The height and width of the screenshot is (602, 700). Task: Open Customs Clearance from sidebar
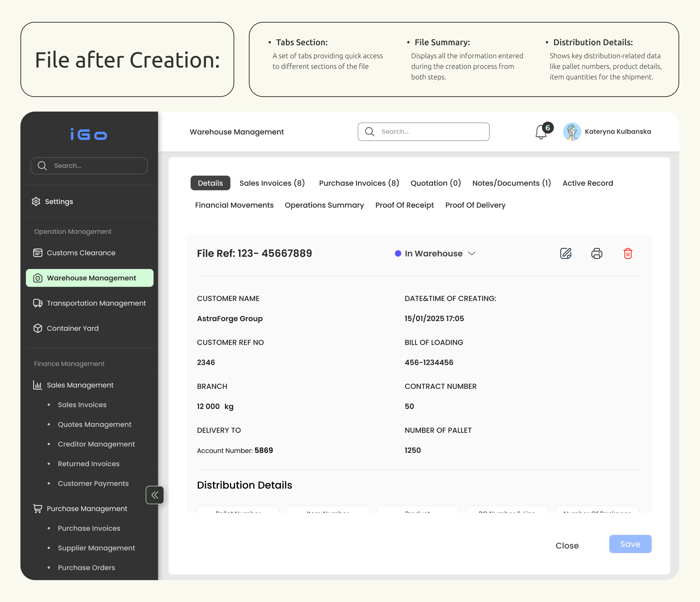pyautogui.click(x=81, y=253)
